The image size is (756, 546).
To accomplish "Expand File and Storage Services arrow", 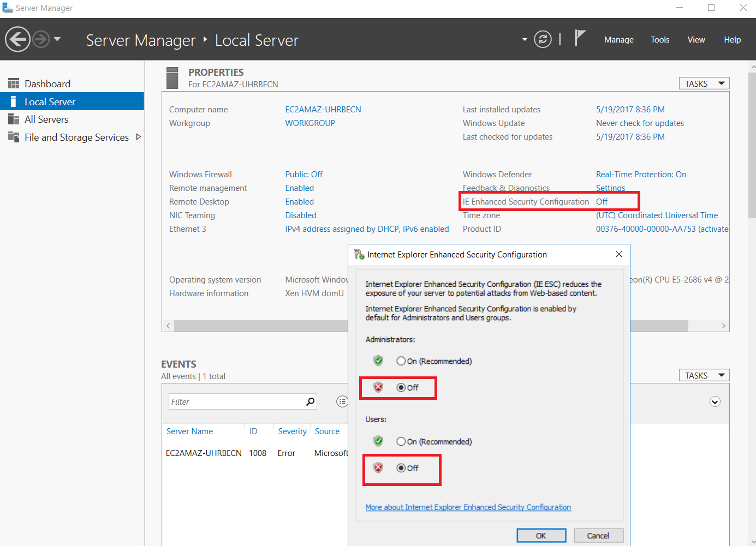I will [x=138, y=137].
